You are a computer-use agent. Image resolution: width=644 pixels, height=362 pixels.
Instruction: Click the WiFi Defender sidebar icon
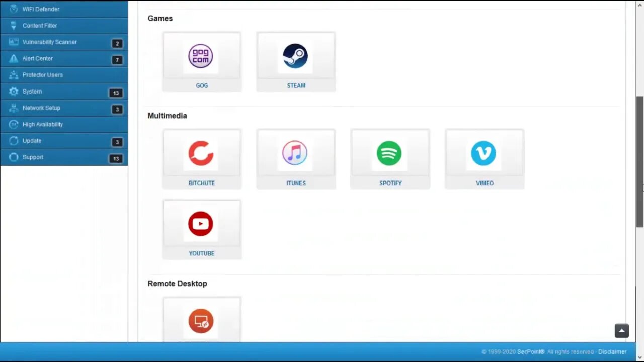pos(14,9)
